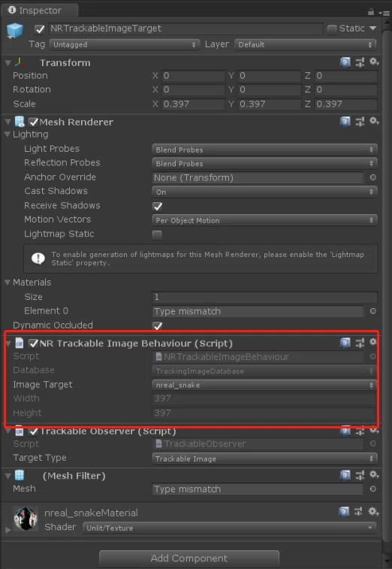The height and width of the screenshot is (569, 392).
Task: Open presets for NR Trackable Image Behaviour
Action: (x=360, y=343)
